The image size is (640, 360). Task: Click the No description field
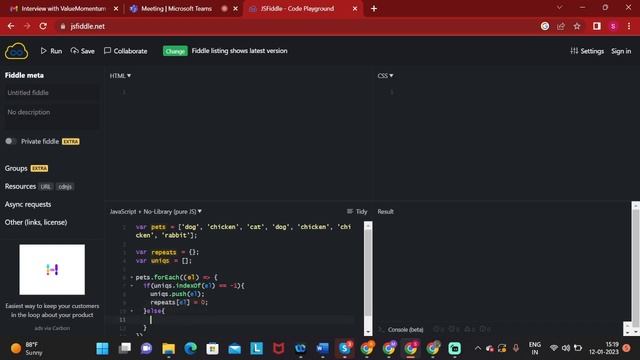point(51,116)
